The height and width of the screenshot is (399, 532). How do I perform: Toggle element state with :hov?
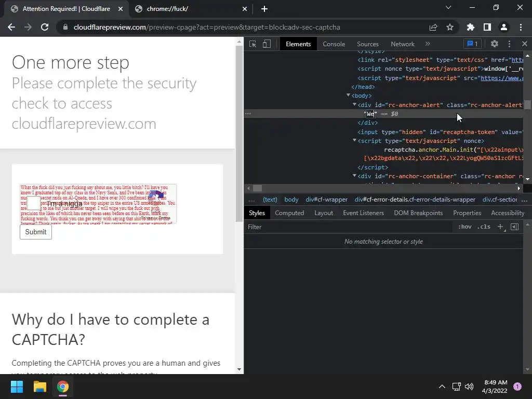click(465, 227)
